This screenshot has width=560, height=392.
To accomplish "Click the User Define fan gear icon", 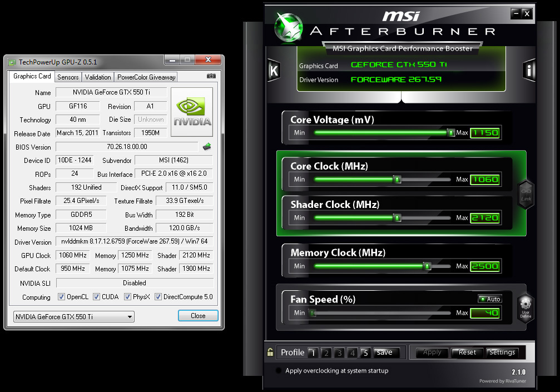I will 526,308.
